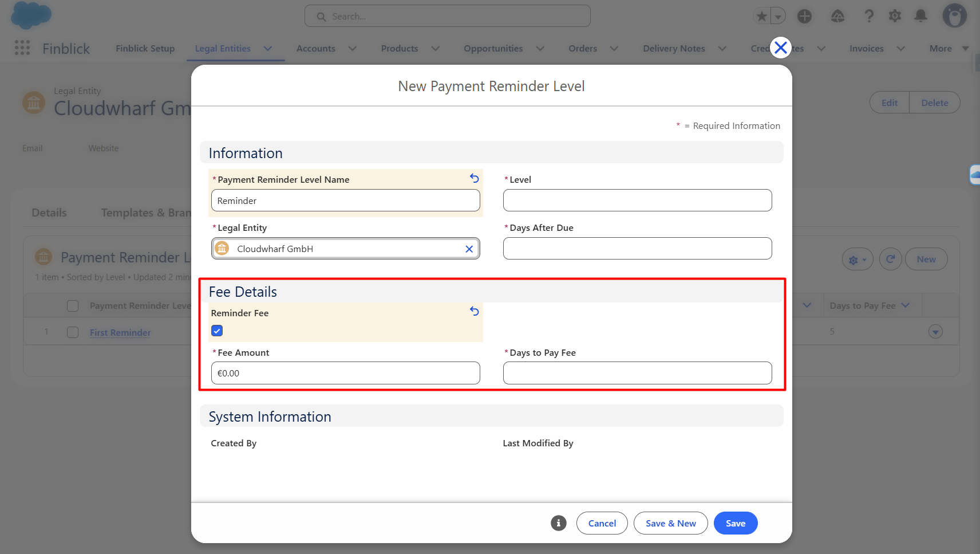Image resolution: width=980 pixels, height=554 pixels.
Task: Close the New Payment Reminder Level dialog
Action: point(781,48)
